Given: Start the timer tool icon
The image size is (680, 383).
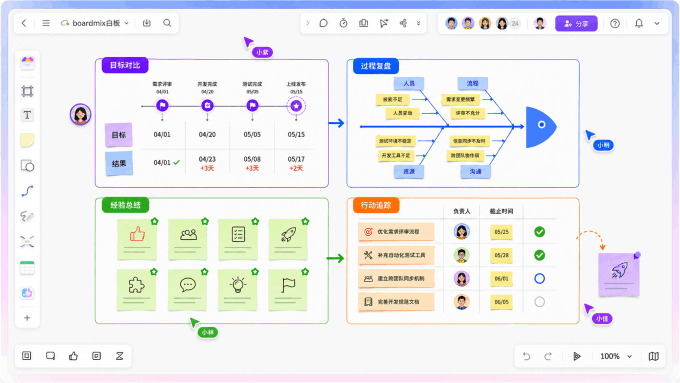Looking at the screenshot, I should (x=343, y=23).
